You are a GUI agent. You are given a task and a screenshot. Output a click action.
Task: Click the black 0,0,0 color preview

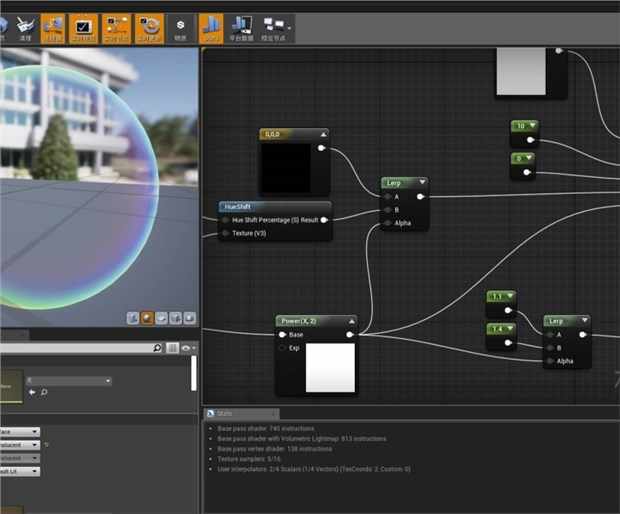point(286,169)
